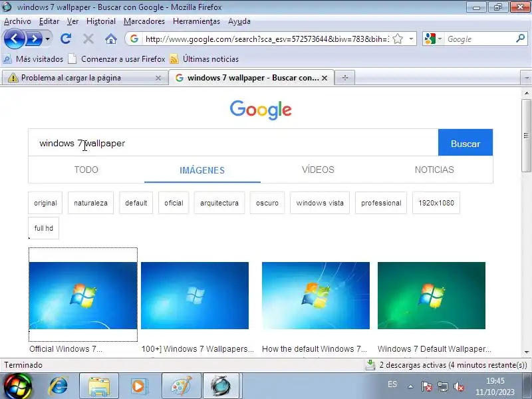Open the Ayuda menu
This screenshot has height=399, width=532.
pyautogui.click(x=239, y=21)
